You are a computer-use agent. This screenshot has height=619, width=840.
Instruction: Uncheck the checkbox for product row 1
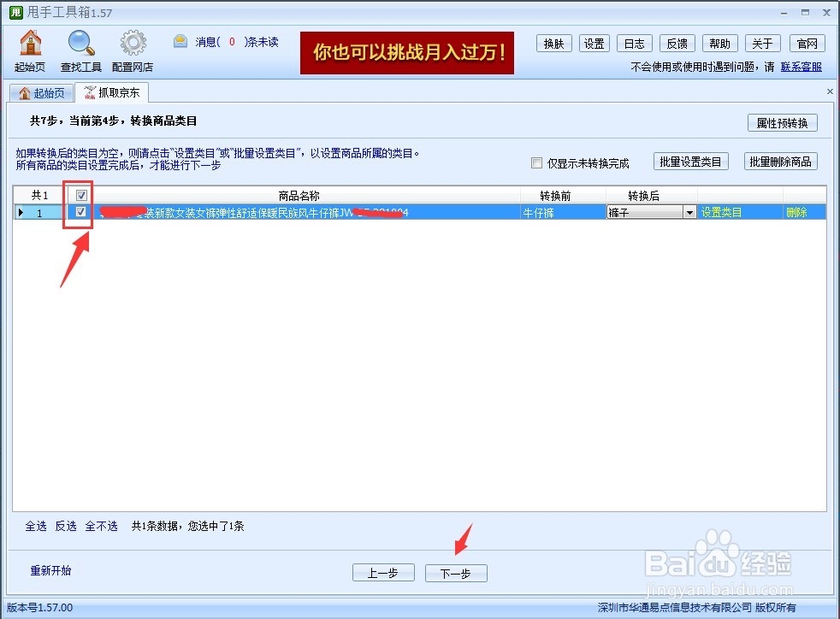pyautogui.click(x=80, y=211)
